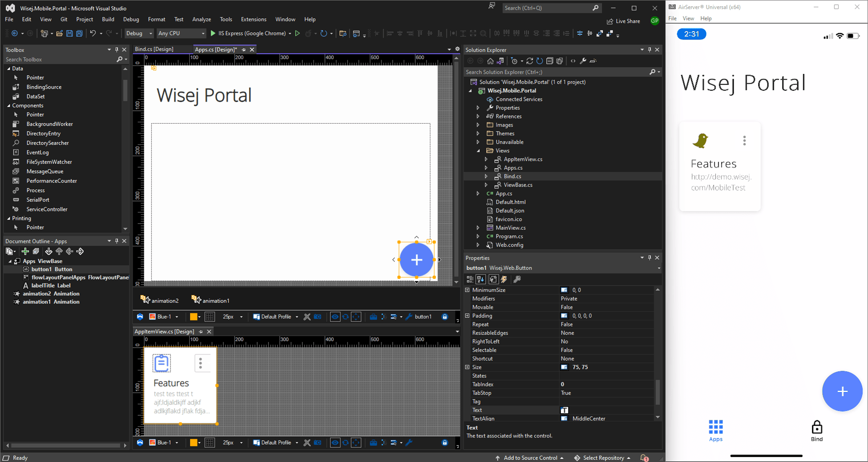
Task: Expand the References node in Solution Explorer
Action: (478, 117)
